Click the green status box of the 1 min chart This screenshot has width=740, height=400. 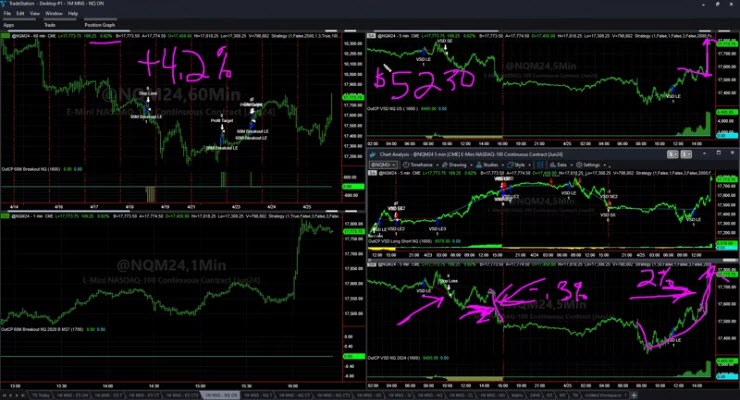point(6,216)
